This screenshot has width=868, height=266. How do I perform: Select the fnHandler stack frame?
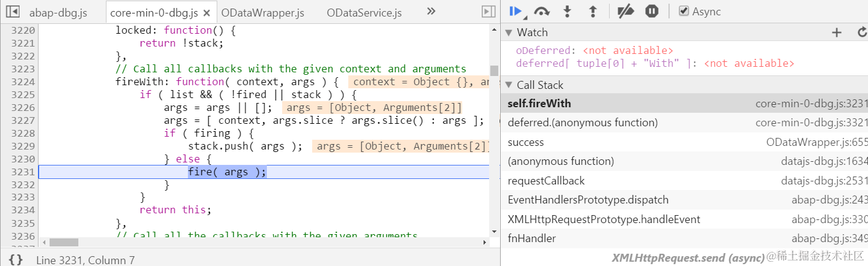684,238
